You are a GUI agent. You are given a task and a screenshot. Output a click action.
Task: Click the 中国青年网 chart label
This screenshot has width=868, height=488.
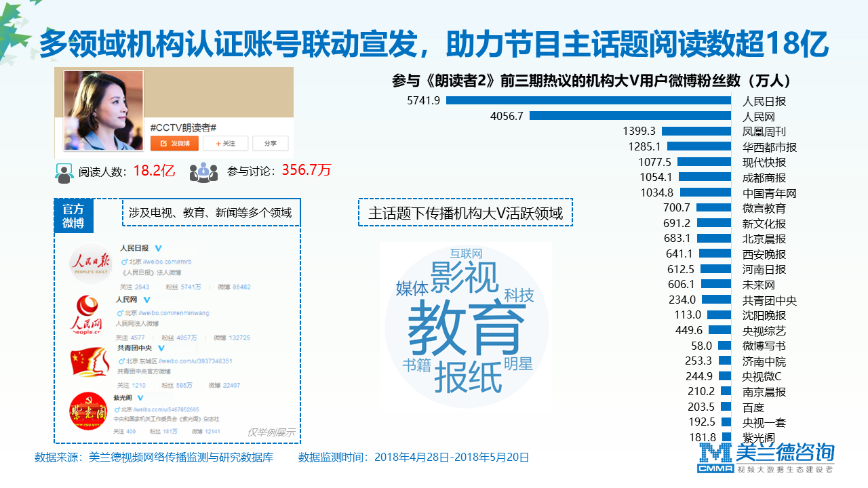[x=770, y=193]
